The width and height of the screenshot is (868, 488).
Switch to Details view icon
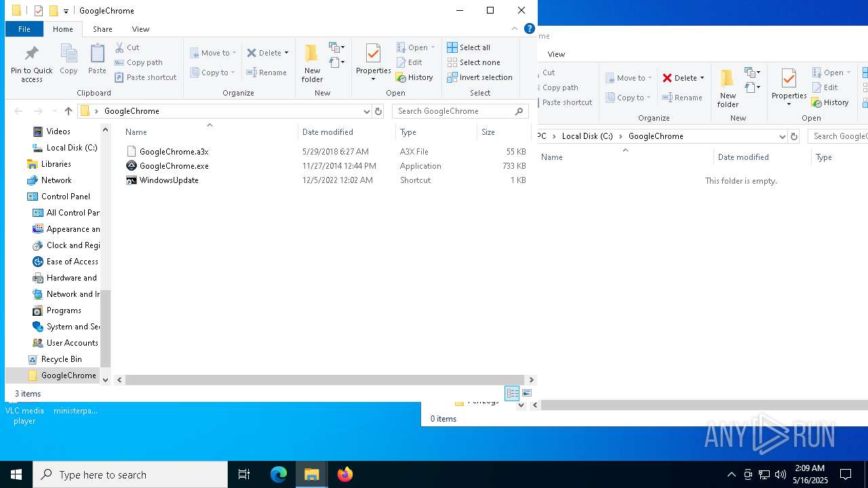click(512, 393)
